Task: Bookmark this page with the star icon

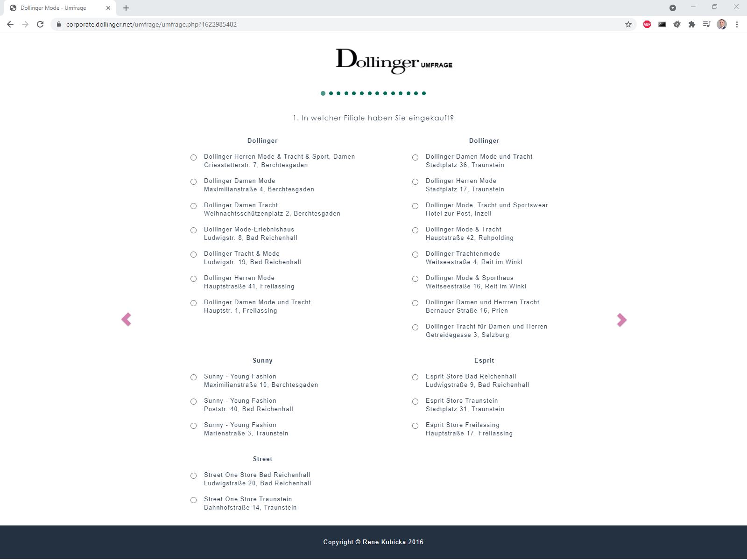Action: [628, 24]
